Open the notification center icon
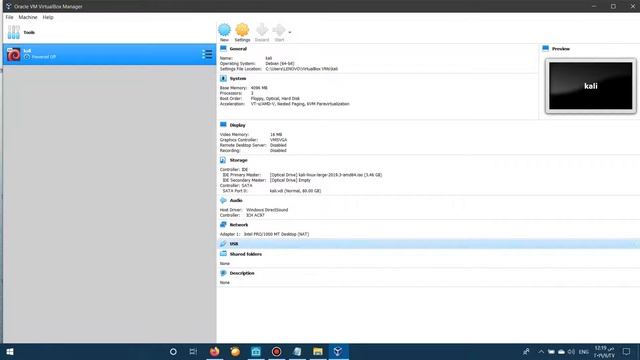The height and width of the screenshot is (360, 640). coord(626,352)
